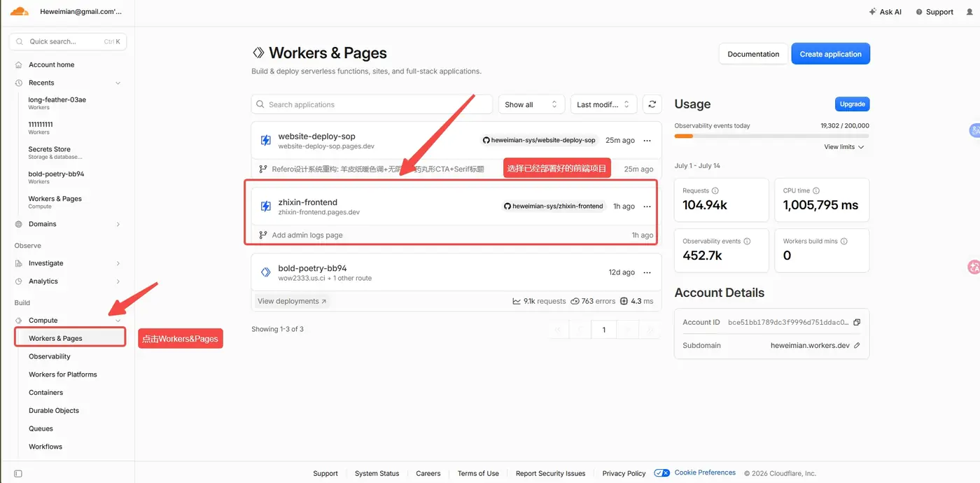Click View deployments for bold-poetry-bb94

[292, 301]
